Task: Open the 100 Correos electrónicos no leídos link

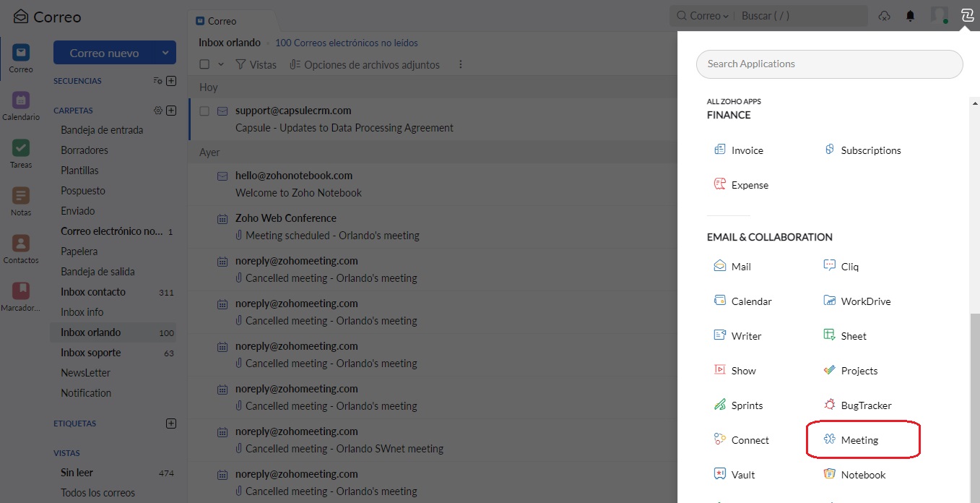Action: (x=347, y=43)
